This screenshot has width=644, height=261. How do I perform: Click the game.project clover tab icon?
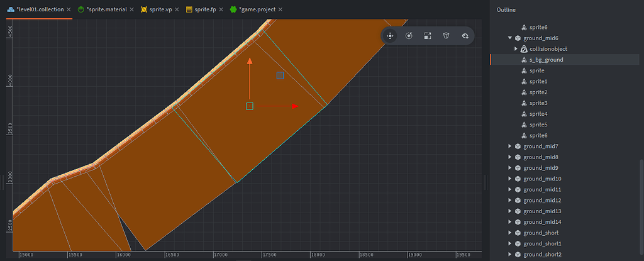233,9
